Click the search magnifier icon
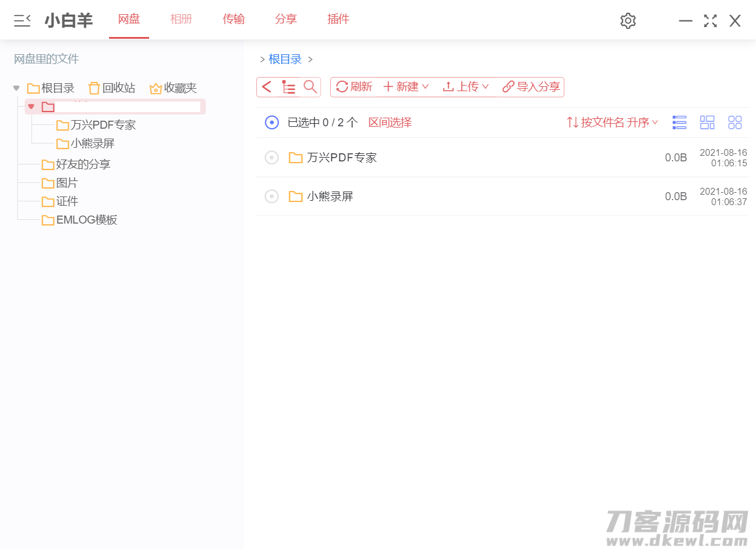 coord(310,86)
